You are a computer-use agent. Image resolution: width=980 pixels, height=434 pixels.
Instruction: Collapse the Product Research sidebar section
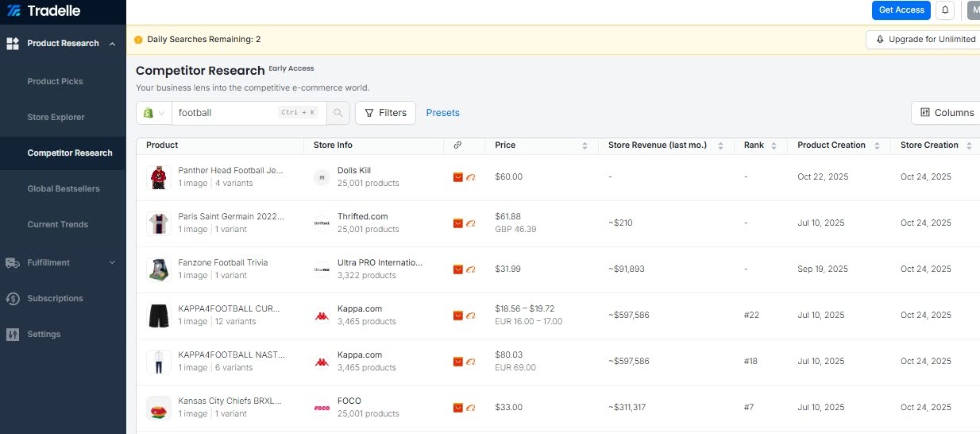pyautogui.click(x=112, y=44)
